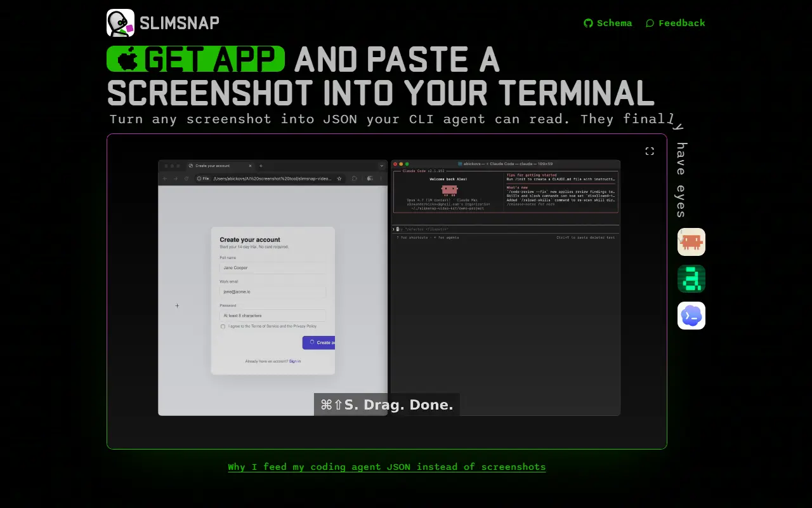The image size is (812, 508).
Task: Click the Sign in link in demo form
Action: coord(295,361)
